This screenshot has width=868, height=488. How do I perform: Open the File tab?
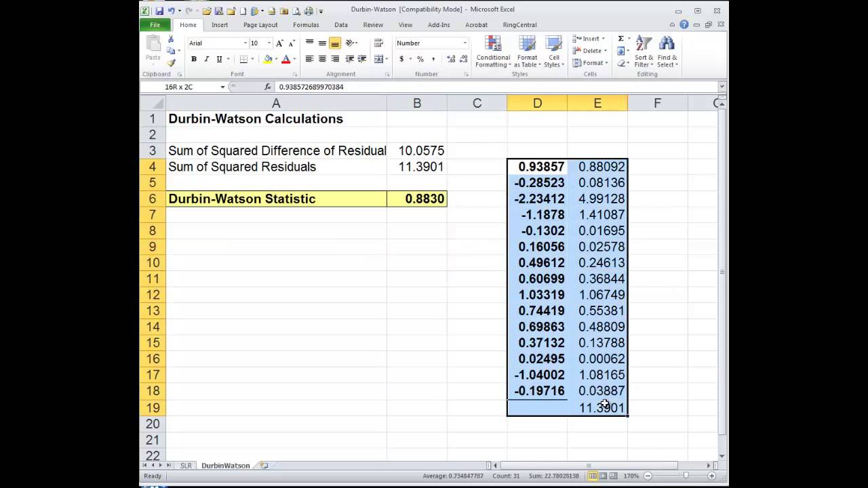155,24
